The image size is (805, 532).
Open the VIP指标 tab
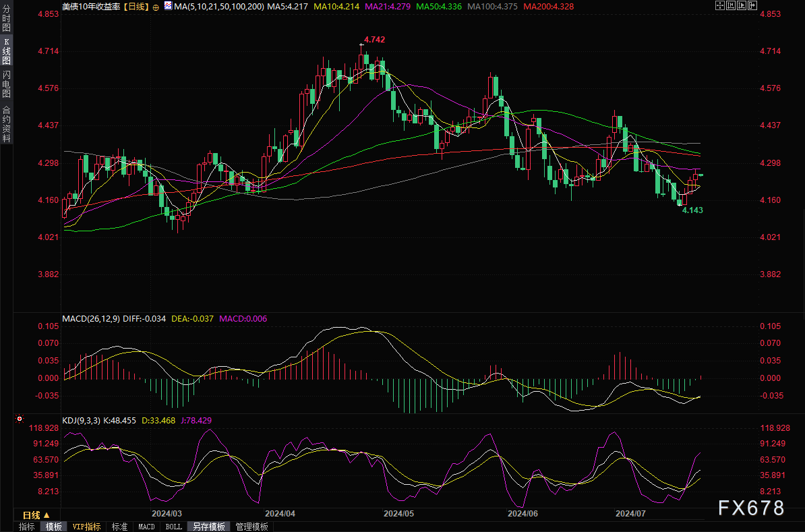point(86,527)
